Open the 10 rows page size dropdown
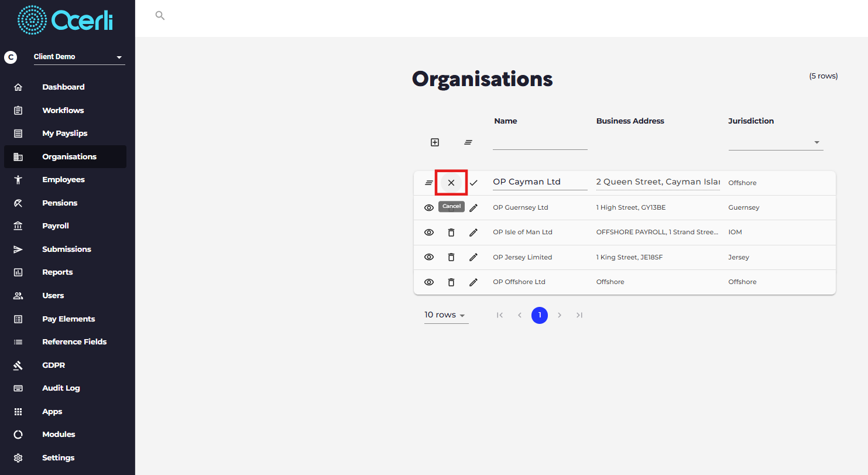This screenshot has width=868, height=475. click(x=446, y=315)
